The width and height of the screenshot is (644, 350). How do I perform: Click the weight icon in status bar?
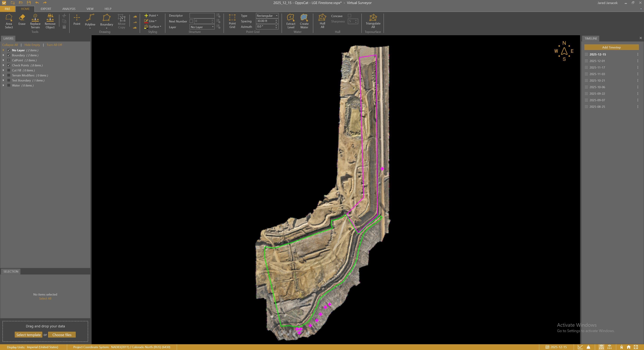point(588,347)
